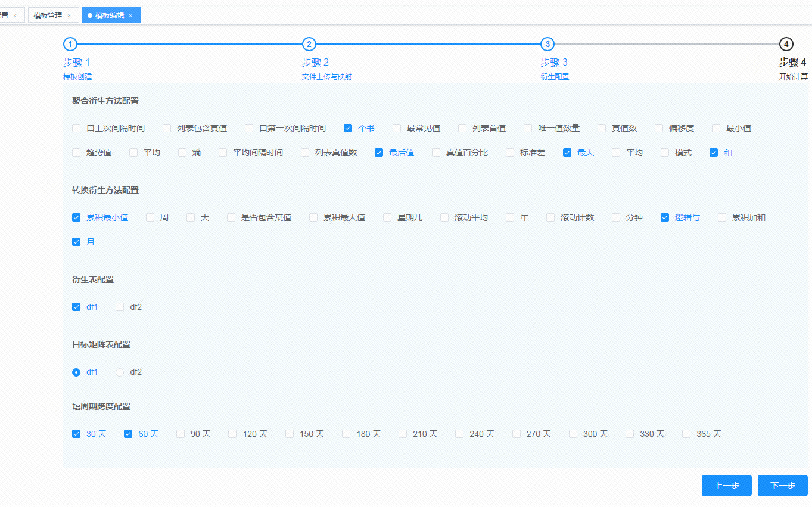Tick the 模式 checkbox
The width and height of the screenshot is (812, 507).
pyautogui.click(x=665, y=153)
